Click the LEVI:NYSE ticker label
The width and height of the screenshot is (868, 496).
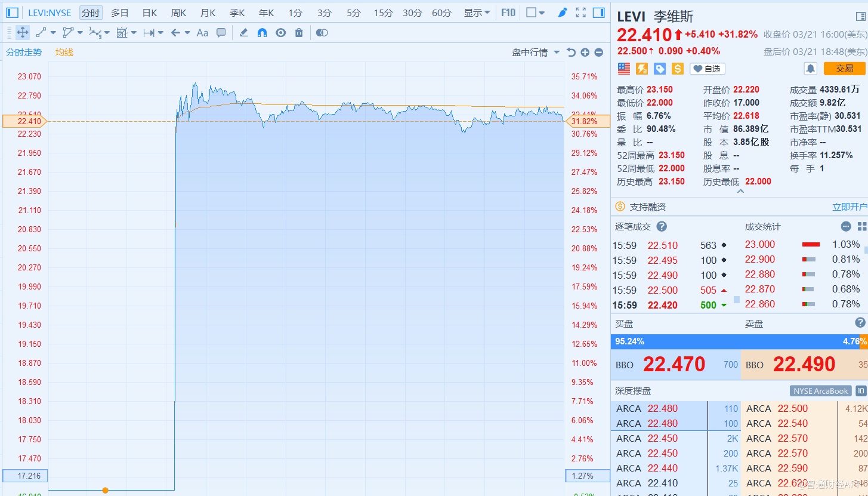(x=50, y=13)
